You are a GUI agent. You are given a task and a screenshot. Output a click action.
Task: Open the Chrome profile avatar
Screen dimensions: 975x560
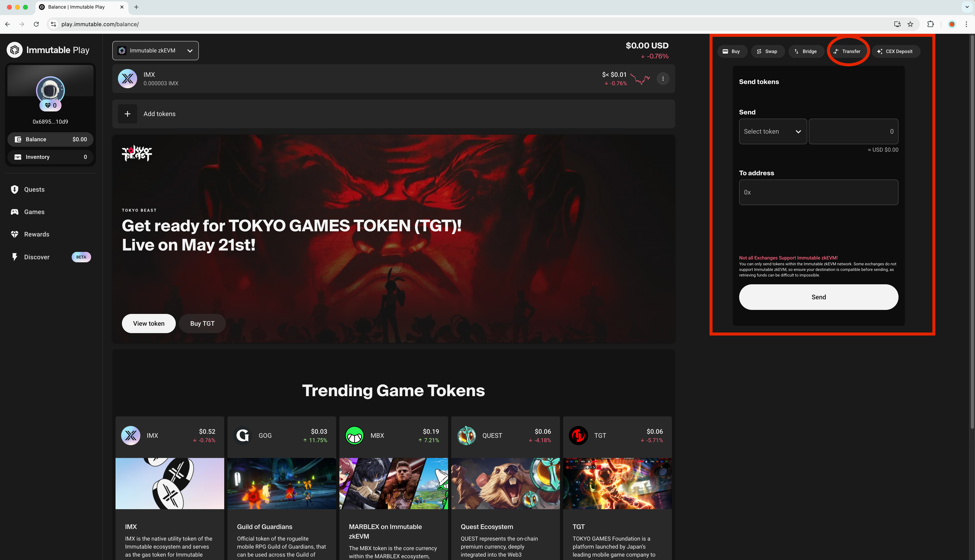[x=952, y=24]
